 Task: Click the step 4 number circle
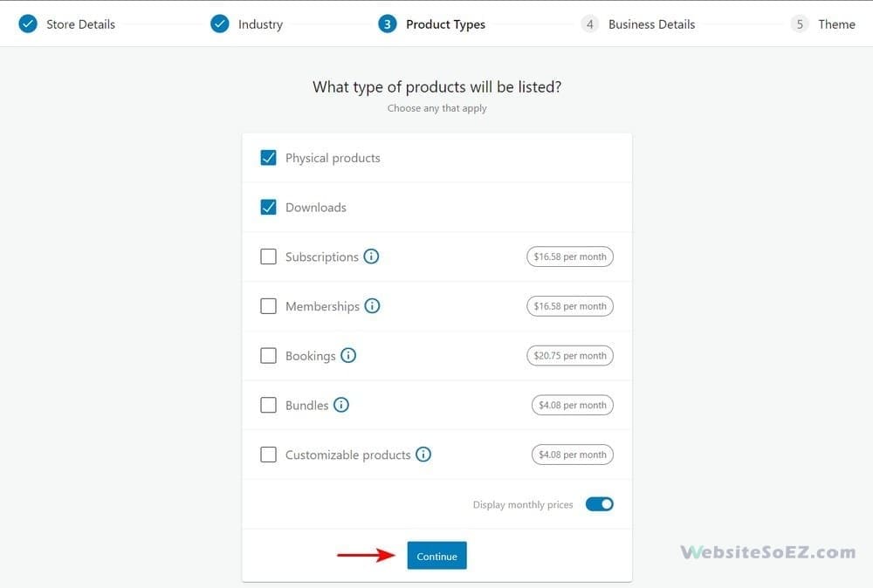(x=589, y=24)
